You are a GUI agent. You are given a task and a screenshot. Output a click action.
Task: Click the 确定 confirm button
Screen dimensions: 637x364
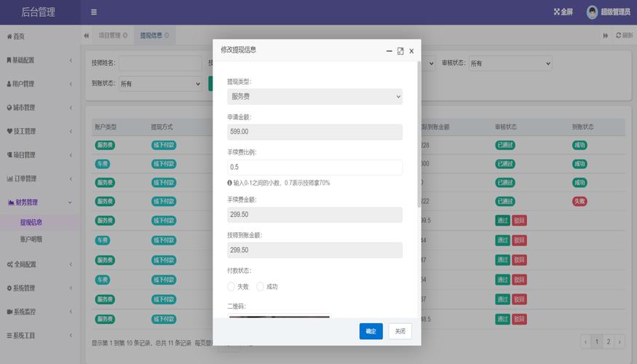pos(371,331)
